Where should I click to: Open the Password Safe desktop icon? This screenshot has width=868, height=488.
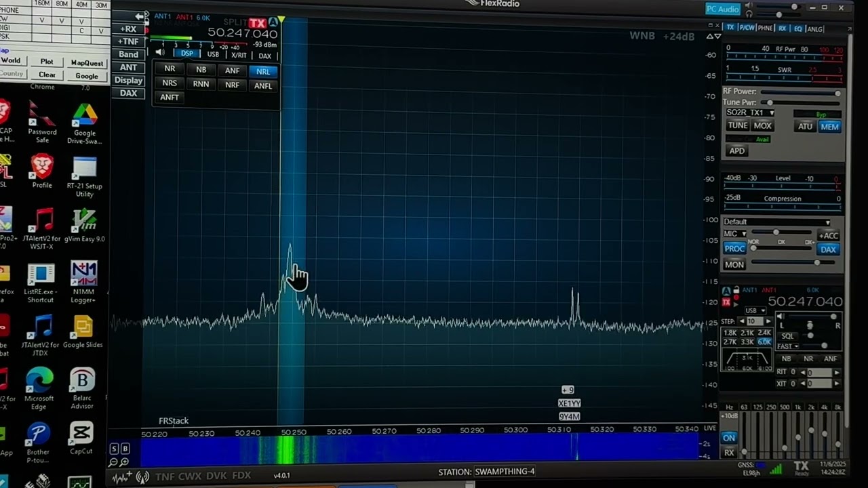[42, 123]
